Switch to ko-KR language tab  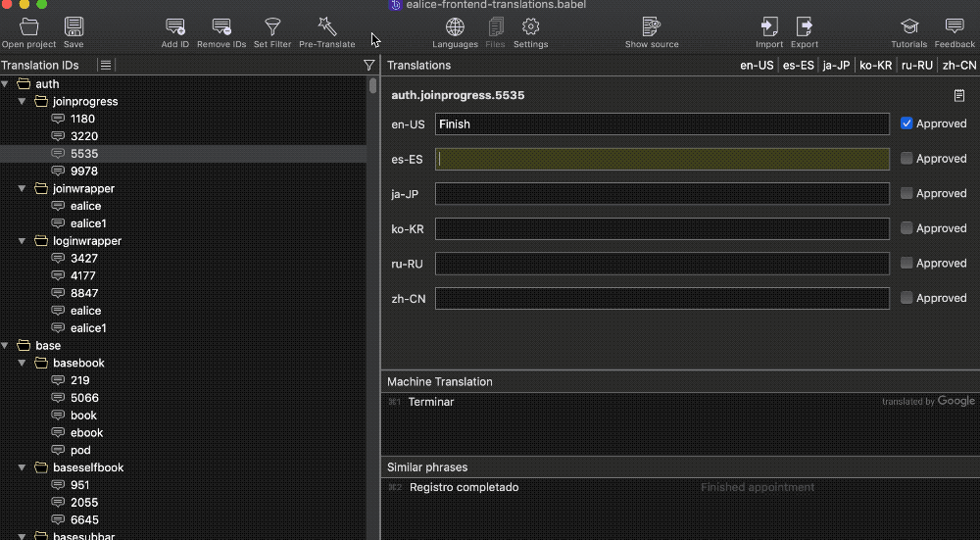point(875,65)
